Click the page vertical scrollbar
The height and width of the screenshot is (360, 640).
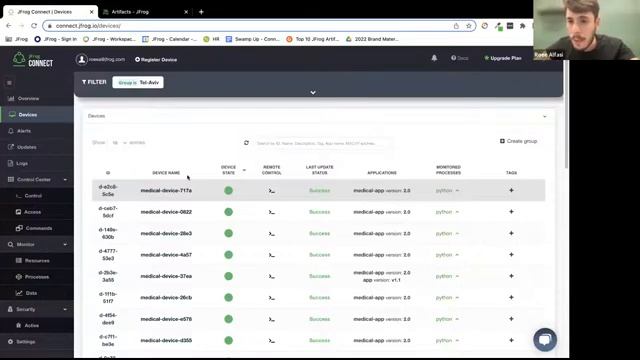(566, 114)
